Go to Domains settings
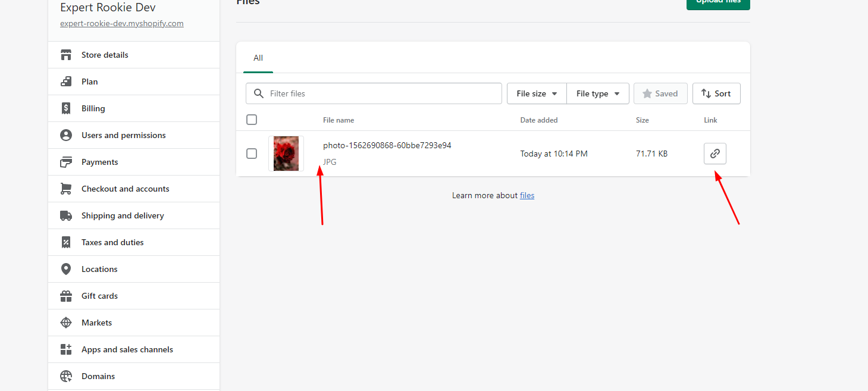This screenshot has width=868, height=391. 134,376
